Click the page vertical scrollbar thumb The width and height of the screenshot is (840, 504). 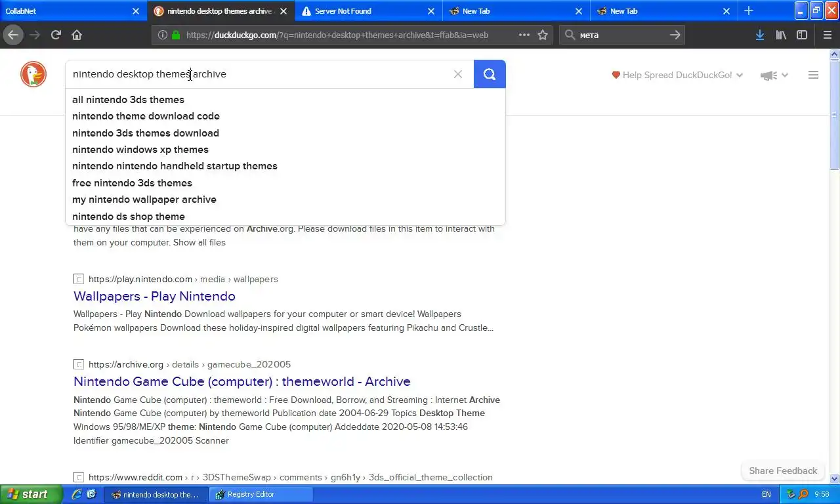[835, 116]
